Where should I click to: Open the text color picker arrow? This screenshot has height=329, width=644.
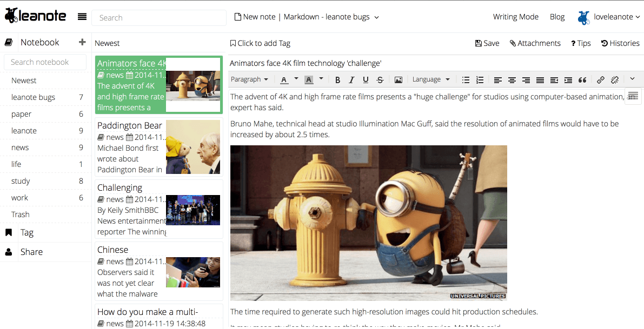[296, 79]
